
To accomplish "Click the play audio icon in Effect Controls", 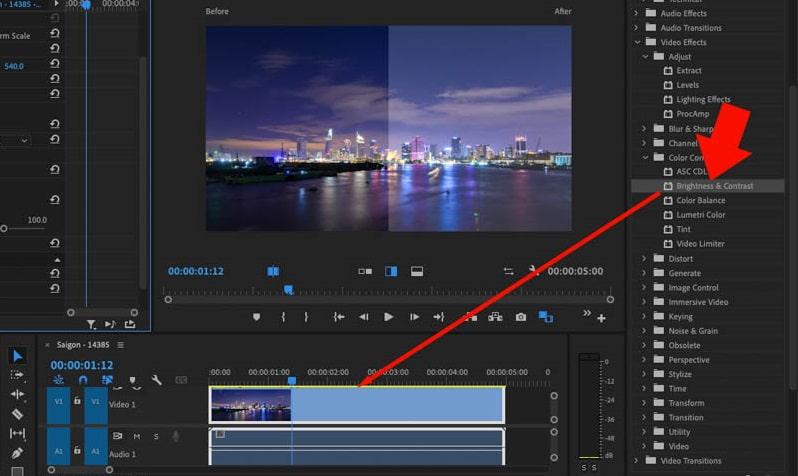I will pos(110,324).
